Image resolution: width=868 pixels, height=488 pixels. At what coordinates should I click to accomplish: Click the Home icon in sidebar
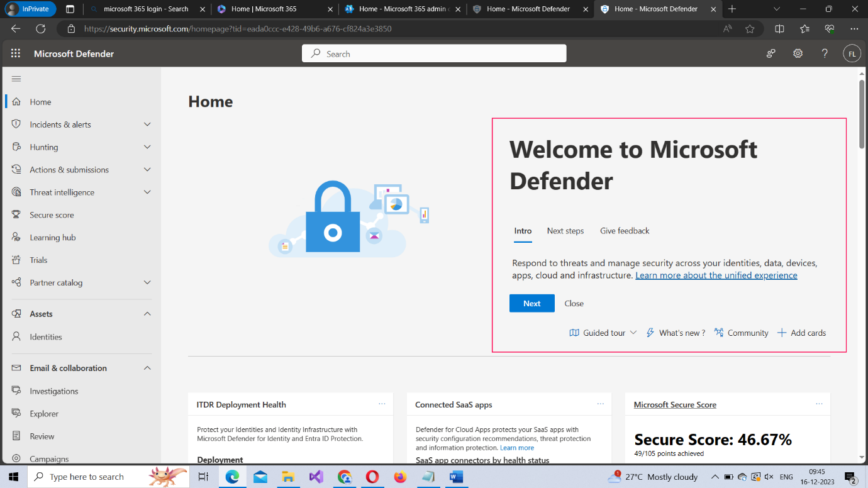click(16, 102)
